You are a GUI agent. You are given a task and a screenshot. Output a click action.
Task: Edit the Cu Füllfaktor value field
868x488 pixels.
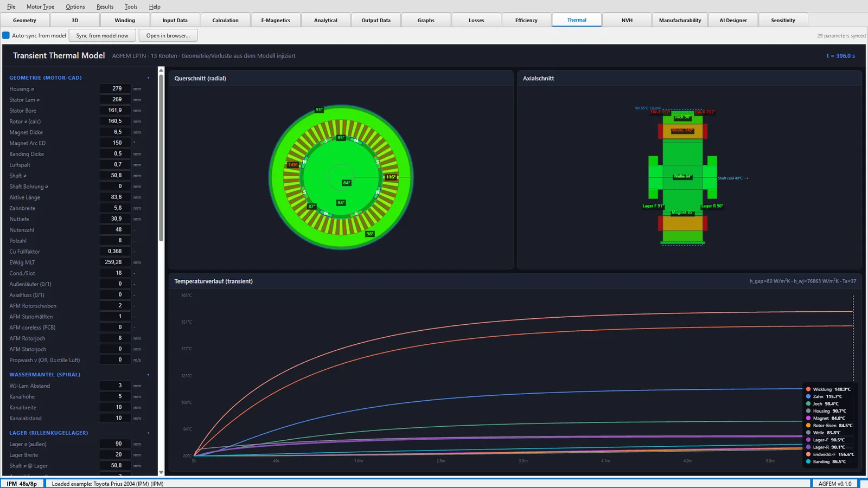click(x=115, y=251)
